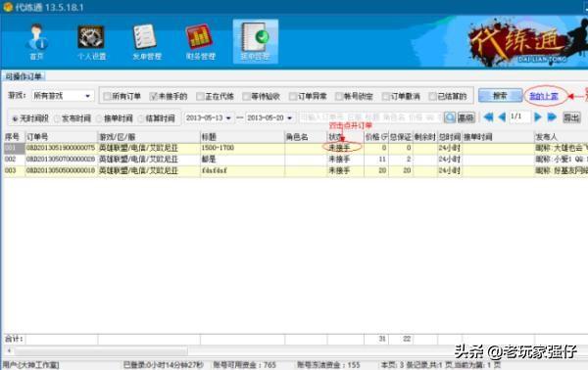Jump to first page double-arrow icon
Screen dimensions: 588x370
488,117
